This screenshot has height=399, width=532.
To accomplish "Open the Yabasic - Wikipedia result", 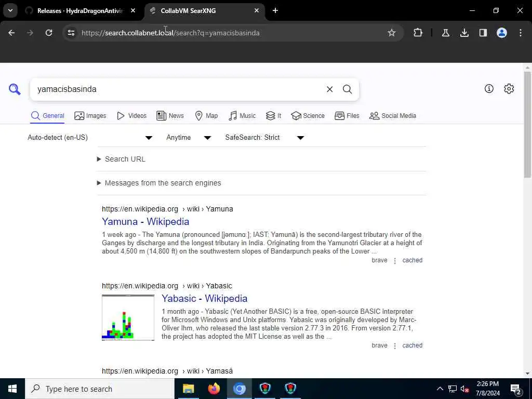I will 205,299.
